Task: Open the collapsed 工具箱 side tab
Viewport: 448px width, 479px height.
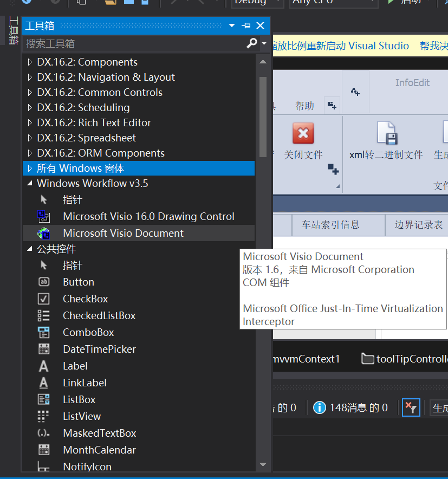Action: click(14, 30)
